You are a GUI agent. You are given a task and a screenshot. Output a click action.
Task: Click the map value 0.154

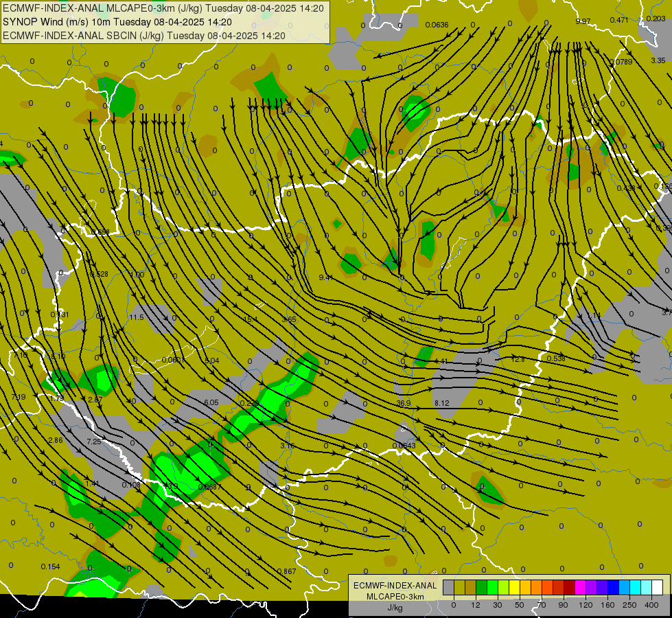(50, 566)
